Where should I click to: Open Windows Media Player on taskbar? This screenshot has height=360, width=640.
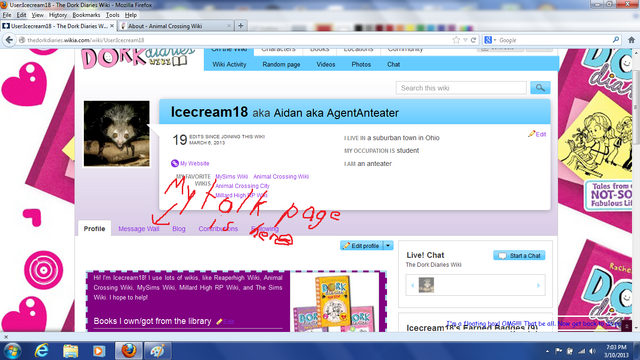[99, 351]
